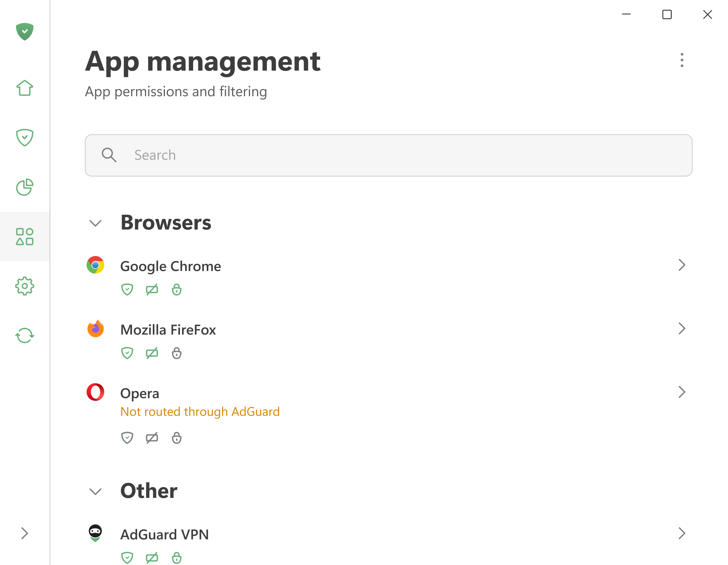Collapse the Other section
This screenshot has height=565, width=728.
click(96, 492)
